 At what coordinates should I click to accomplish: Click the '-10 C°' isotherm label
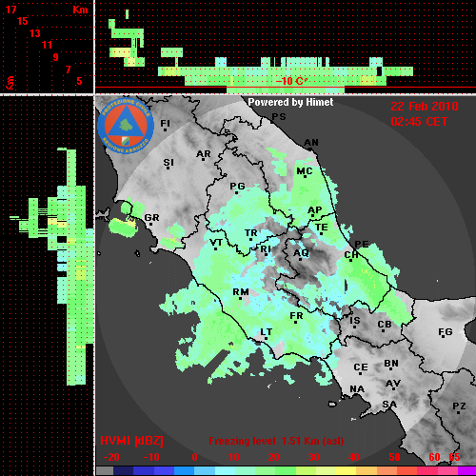(x=291, y=81)
